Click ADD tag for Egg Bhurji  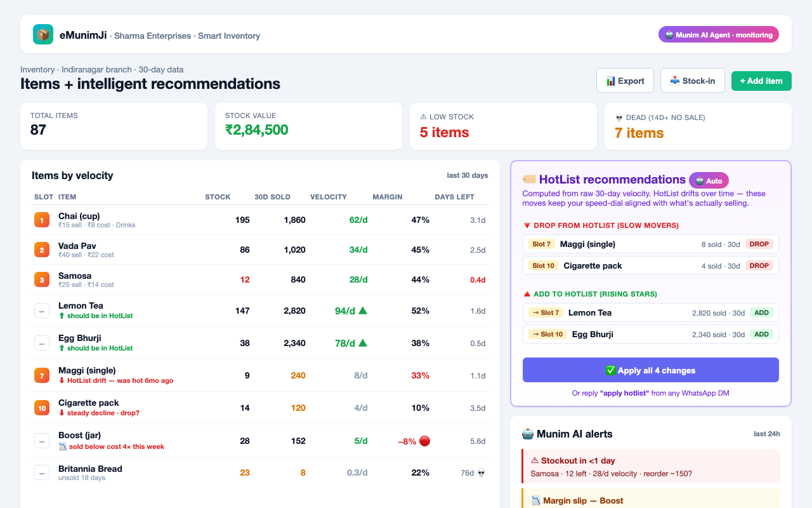762,334
